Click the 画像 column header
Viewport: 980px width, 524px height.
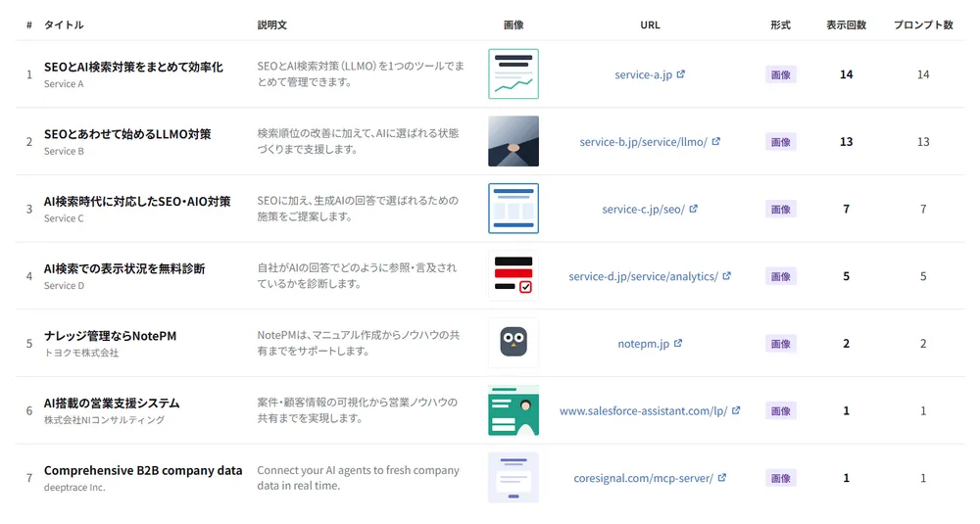point(514,25)
